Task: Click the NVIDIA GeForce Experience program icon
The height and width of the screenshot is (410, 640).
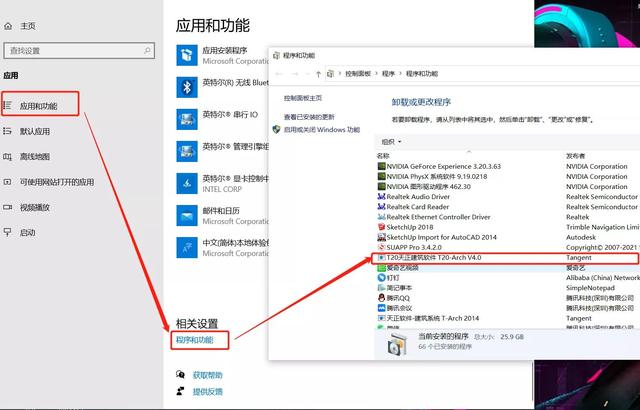Action: point(381,166)
